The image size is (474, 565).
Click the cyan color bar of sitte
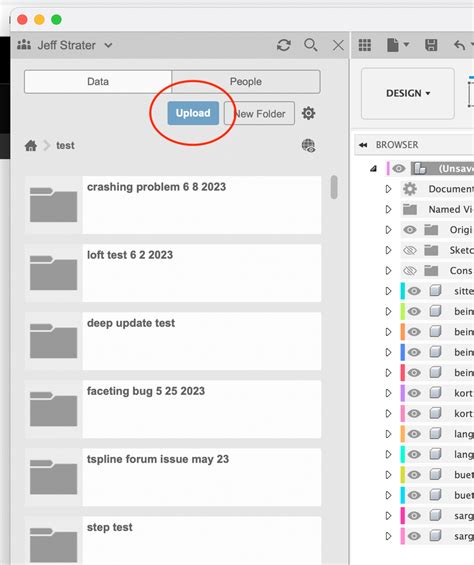403,291
